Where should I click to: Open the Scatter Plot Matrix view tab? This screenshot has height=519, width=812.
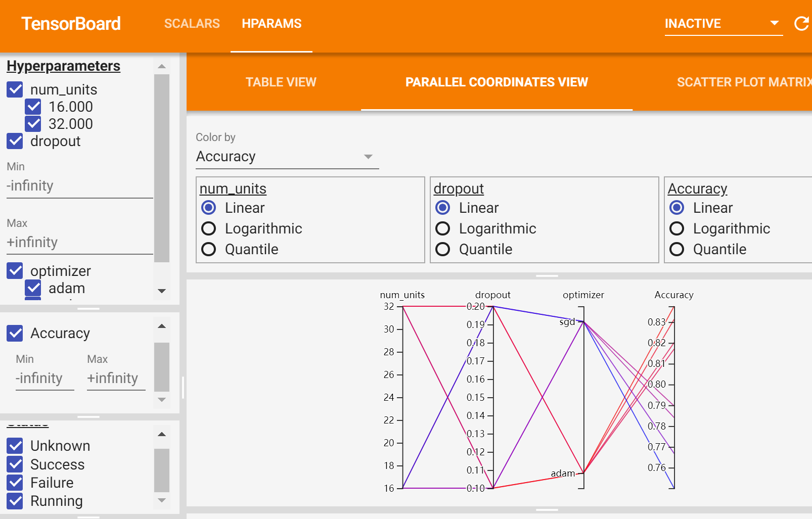click(x=743, y=82)
